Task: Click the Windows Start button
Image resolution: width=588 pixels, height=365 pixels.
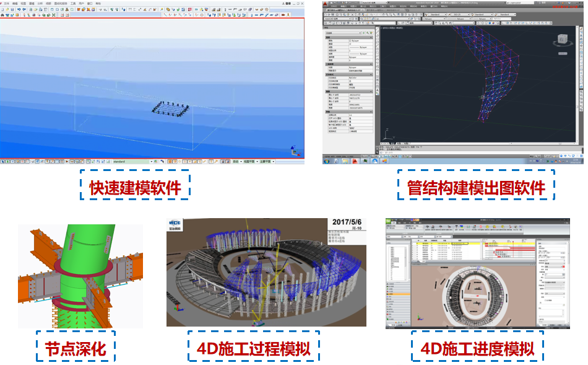Action: (326, 161)
